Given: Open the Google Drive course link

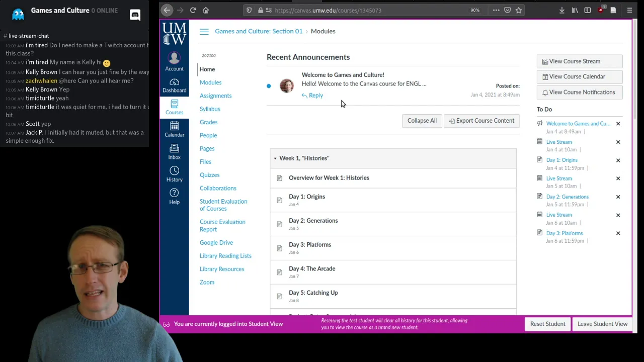Looking at the screenshot, I should point(216,243).
